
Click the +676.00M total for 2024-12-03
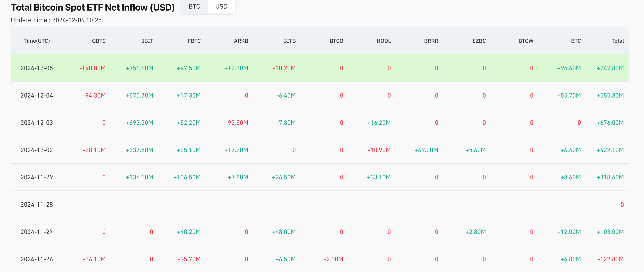pyautogui.click(x=610, y=123)
